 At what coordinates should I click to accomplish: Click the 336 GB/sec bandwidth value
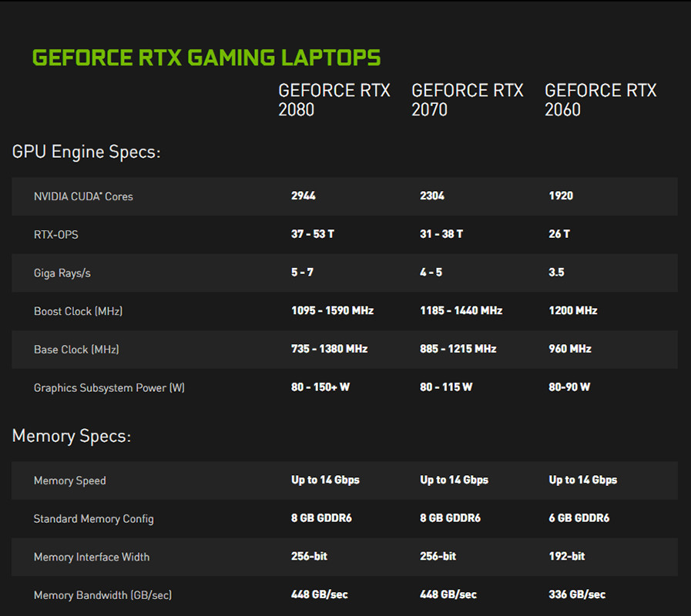pos(577,594)
